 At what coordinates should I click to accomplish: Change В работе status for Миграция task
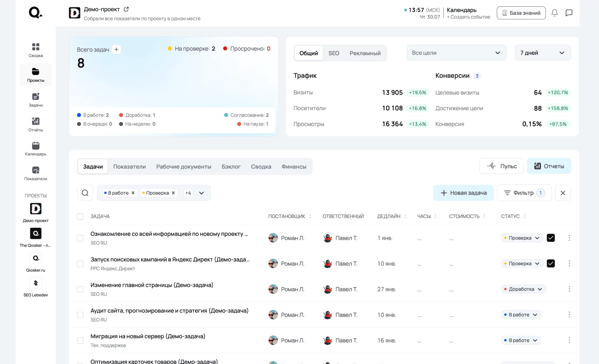[521, 340]
